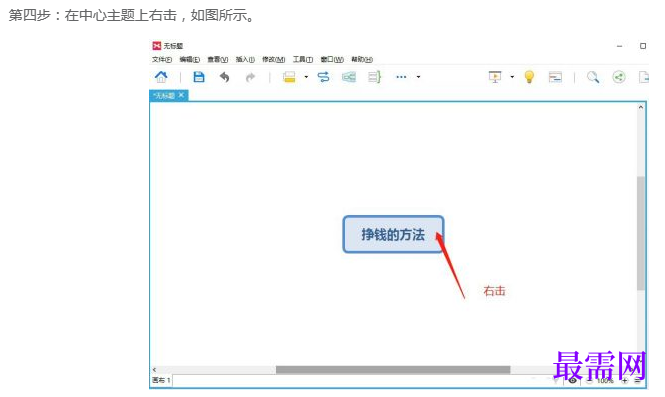This screenshot has width=665, height=397.
Task: Expand the dropdown arrow beside the topic icon
Action: [x=306, y=77]
